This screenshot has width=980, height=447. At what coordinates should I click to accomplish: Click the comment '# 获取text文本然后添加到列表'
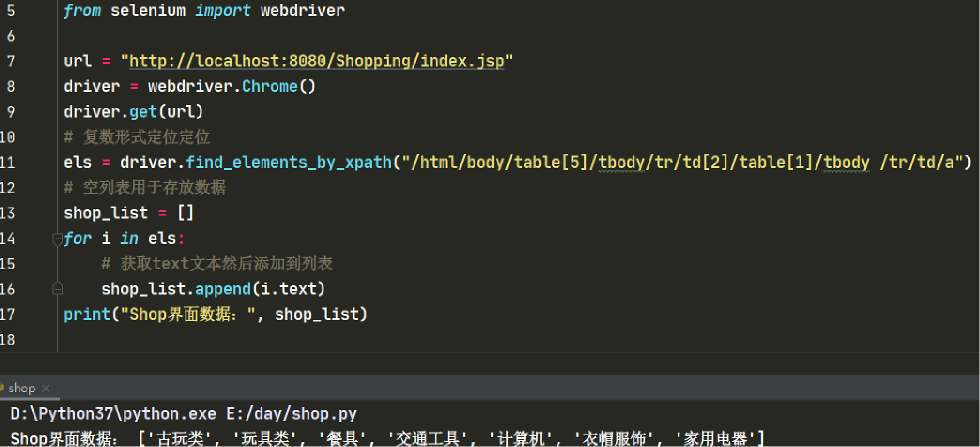(x=217, y=263)
